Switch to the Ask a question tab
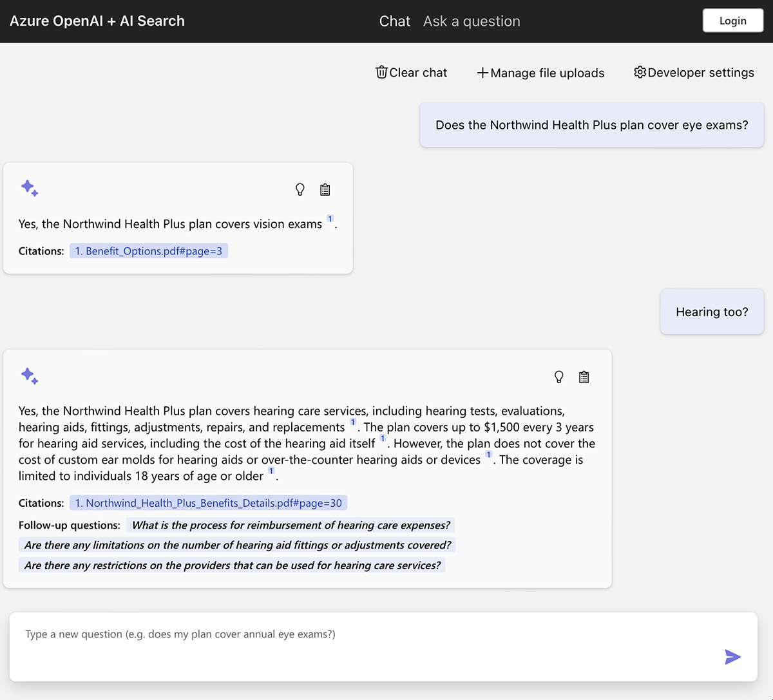The width and height of the screenshot is (773, 700). click(472, 21)
